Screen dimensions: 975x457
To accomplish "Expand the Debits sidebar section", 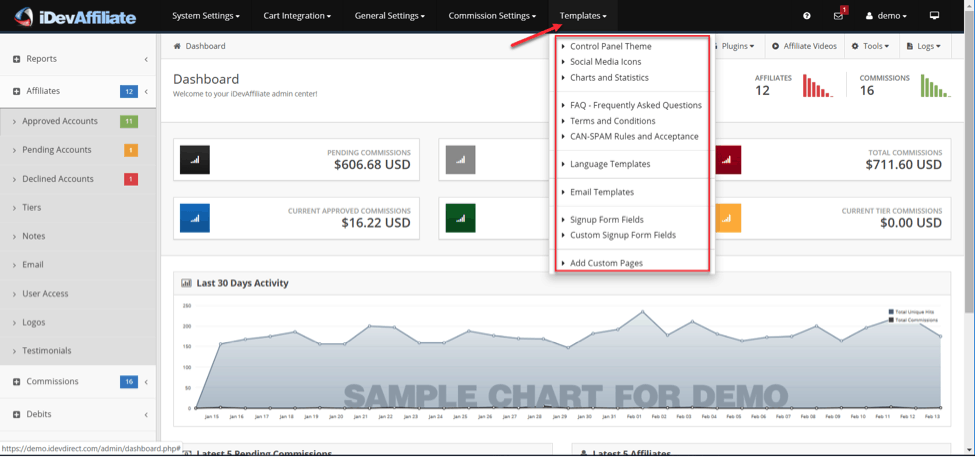I will click(x=78, y=414).
